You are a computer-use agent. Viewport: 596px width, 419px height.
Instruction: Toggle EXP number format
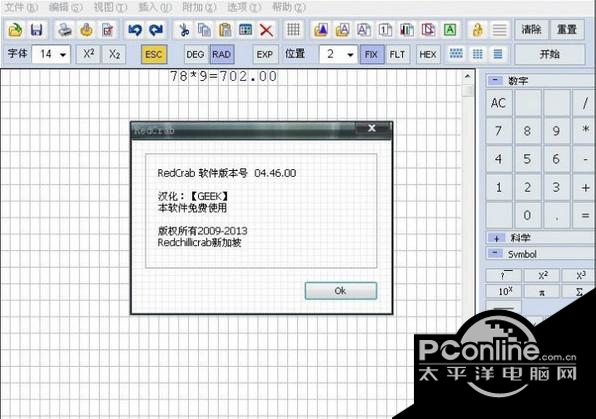coord(265,54)
